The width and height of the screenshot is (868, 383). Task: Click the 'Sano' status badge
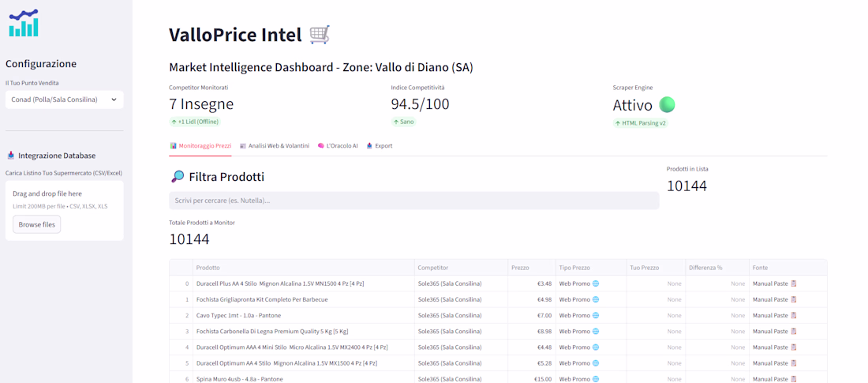[x=403, y=122]
